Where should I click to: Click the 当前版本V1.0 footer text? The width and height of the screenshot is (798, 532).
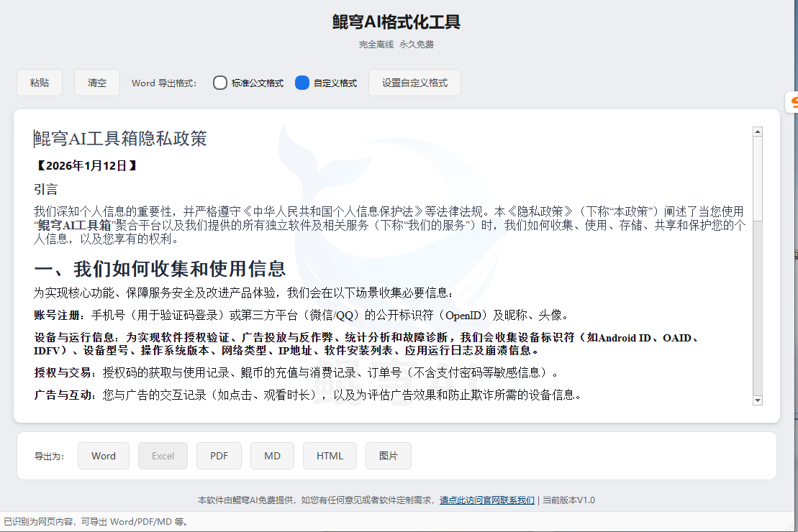tap(568, 500)
